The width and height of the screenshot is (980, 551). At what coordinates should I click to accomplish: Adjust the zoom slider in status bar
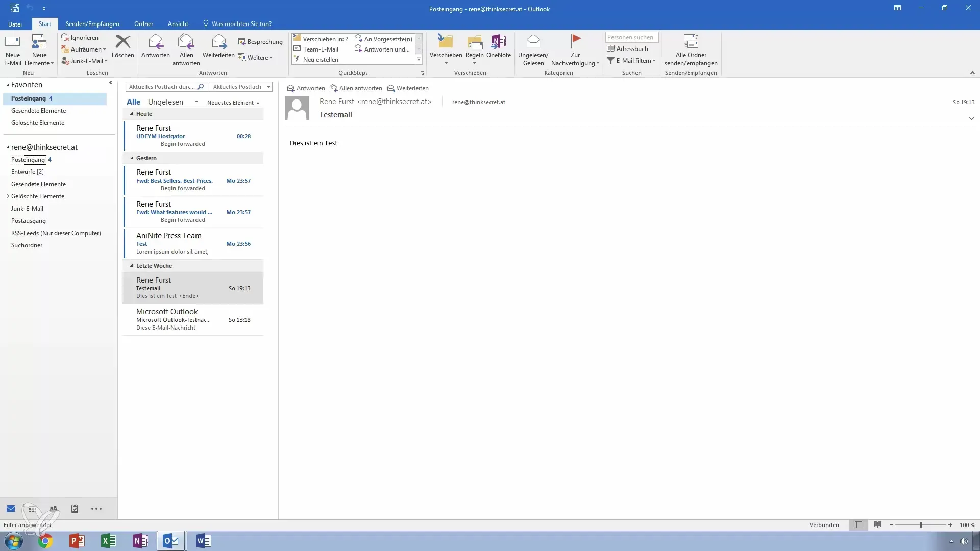pos(921,525)
